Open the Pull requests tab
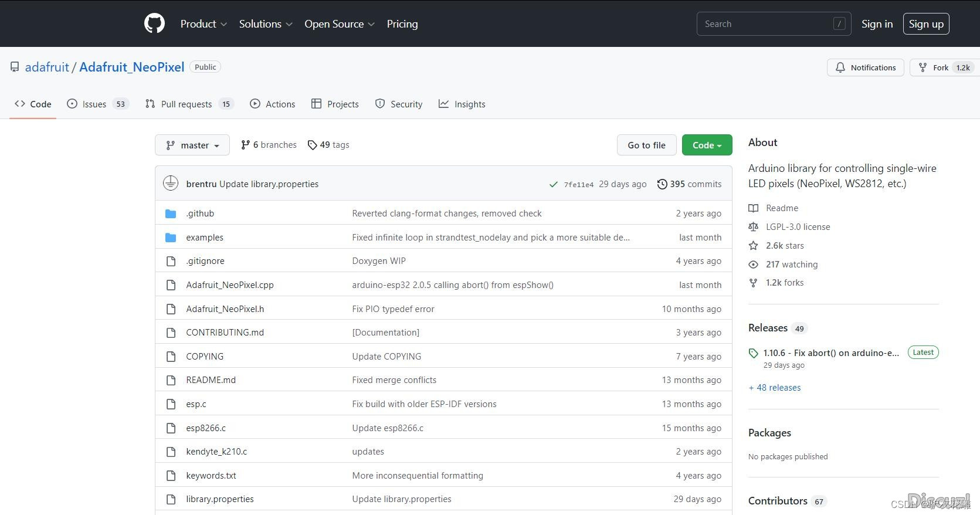 (189, 104)
